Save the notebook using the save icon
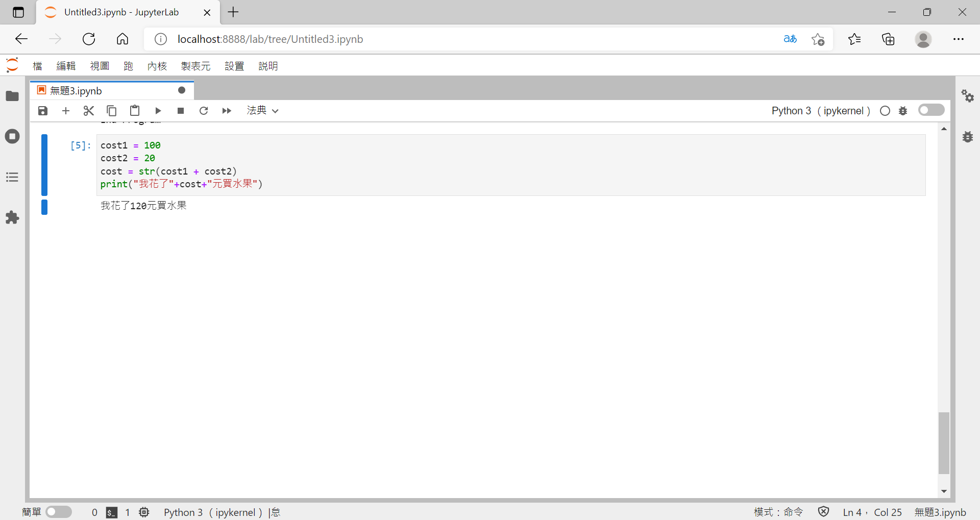 (x=42, y=111)
